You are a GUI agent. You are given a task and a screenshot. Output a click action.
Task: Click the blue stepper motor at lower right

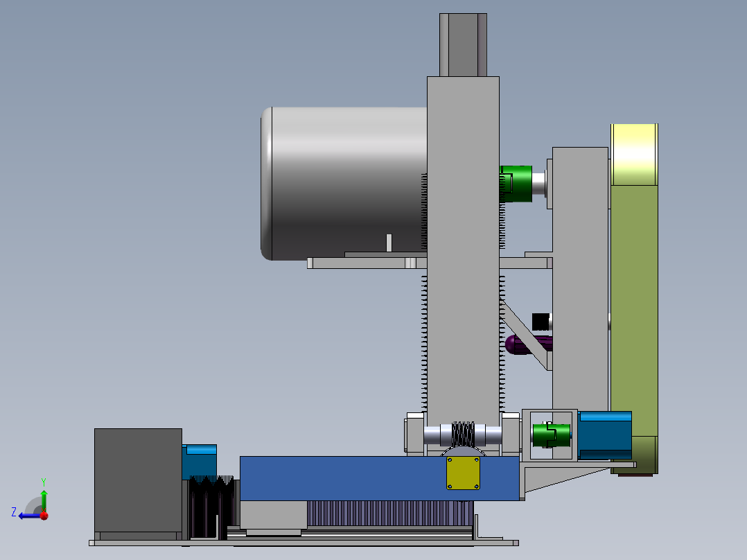click(x=604, y=436)
